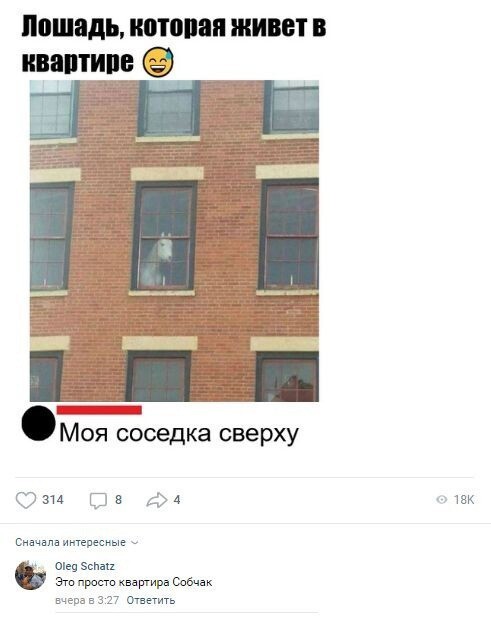Image resolution: width=491 pixels, height=619 pixels.
Task: Click the Моя соседка сверху caption text
Action: (x=179, y=433)
